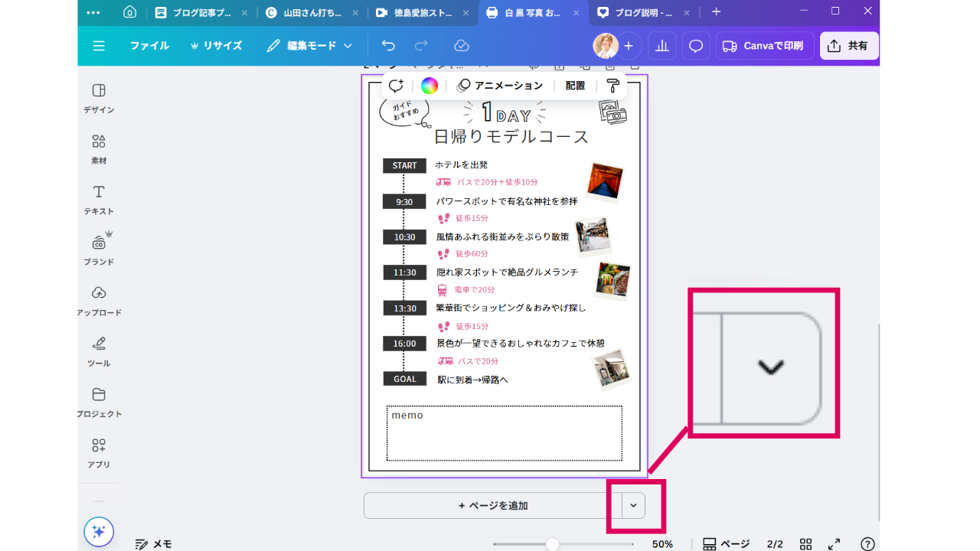
Task: Open the ファイル menu
Action: coord(149,46)
